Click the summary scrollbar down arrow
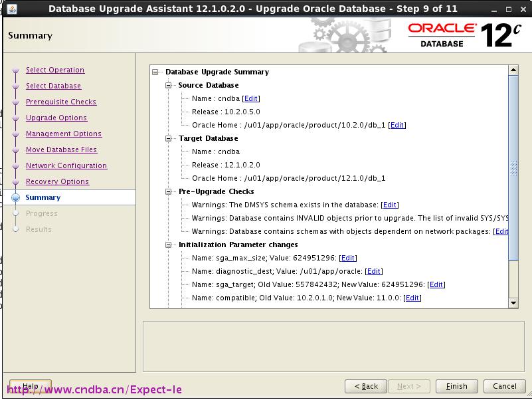 513,303
